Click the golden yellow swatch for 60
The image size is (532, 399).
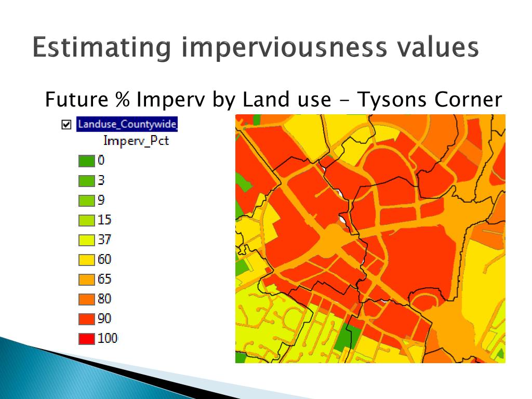[x=87, y=260]
